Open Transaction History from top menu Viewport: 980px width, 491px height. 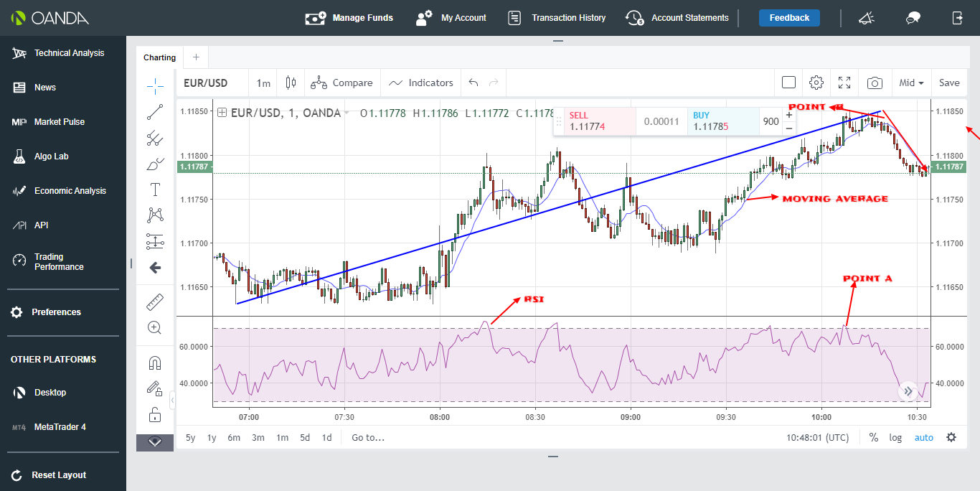click(557, 18)
